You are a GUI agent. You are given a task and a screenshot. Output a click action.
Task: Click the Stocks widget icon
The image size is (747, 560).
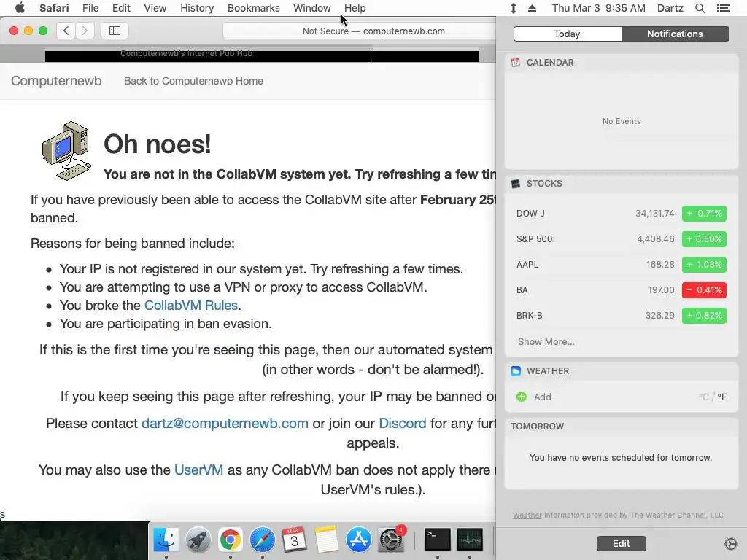tap(516, 183)
